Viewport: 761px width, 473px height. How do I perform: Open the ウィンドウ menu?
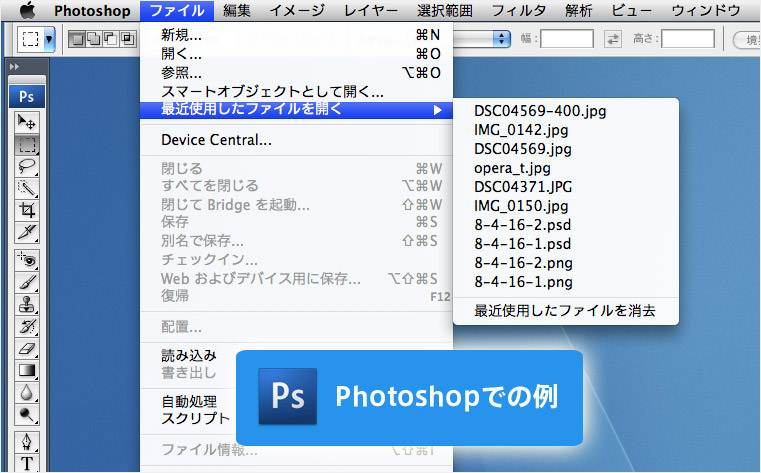click(x=706, y=11)
